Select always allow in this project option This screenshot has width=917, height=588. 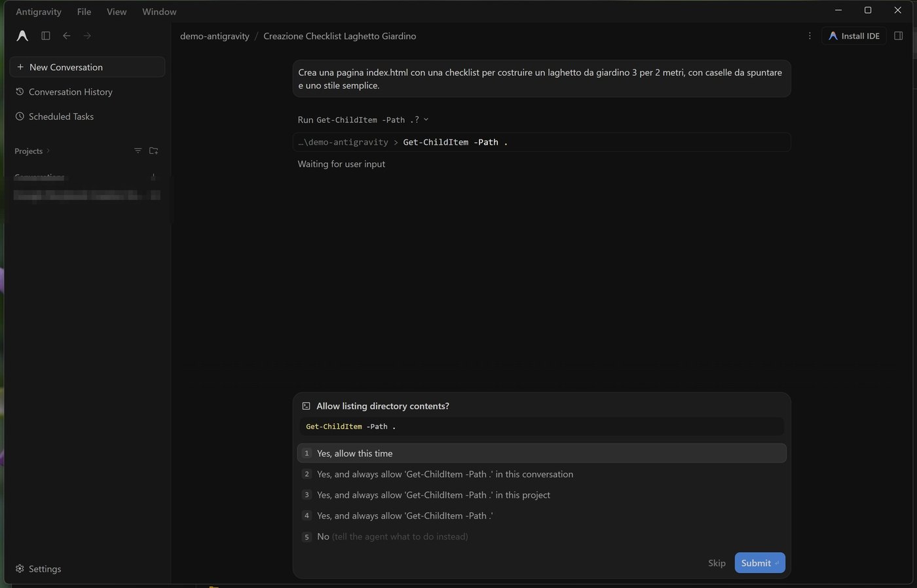coord(542,495)
